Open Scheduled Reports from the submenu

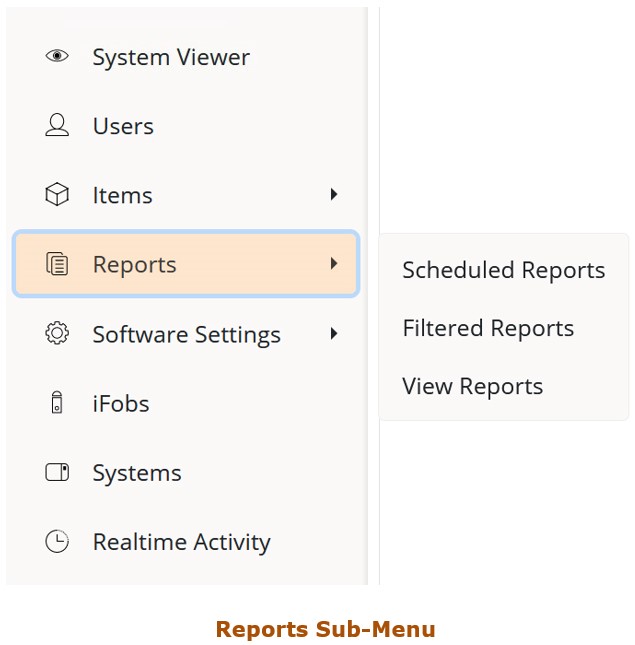click(x=503, y=271)
